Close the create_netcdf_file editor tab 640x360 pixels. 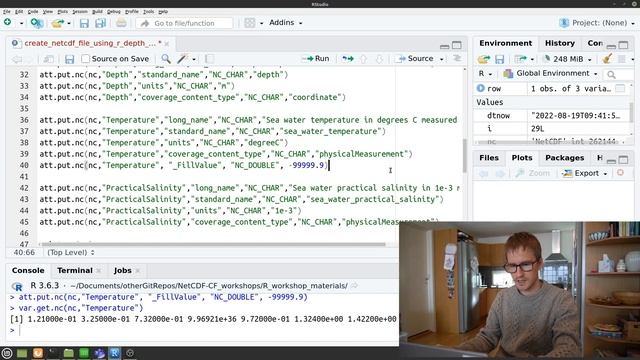point(167,43)
